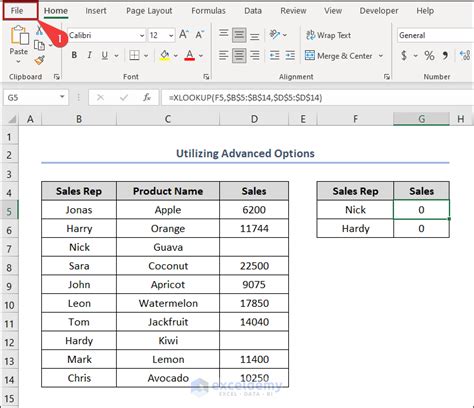The image size is (474, 408).
Task: Click Align Left icon
Action: [223, 55]
